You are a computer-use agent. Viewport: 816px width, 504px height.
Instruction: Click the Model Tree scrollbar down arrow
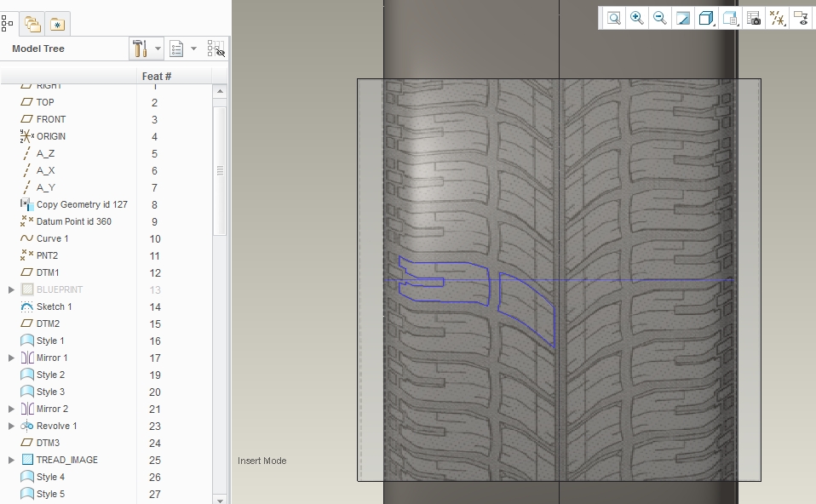click(220, 500)
